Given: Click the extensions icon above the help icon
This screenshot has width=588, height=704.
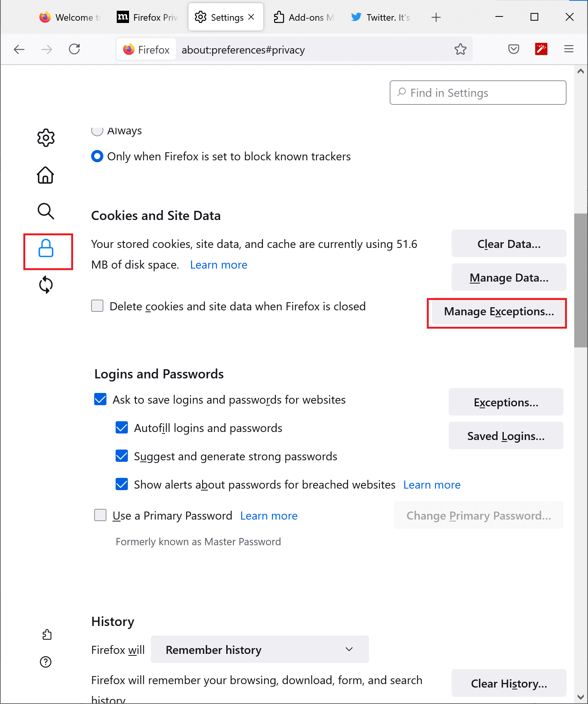Looking at the screenshot, I should tap(47, 634).
